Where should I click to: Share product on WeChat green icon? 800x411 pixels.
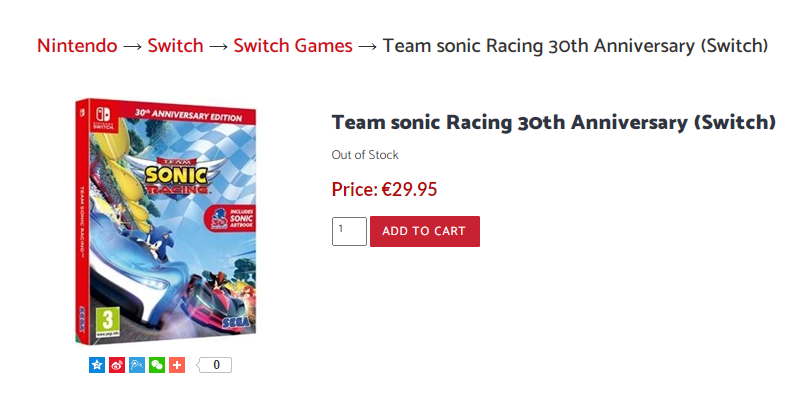pos(157,365)
